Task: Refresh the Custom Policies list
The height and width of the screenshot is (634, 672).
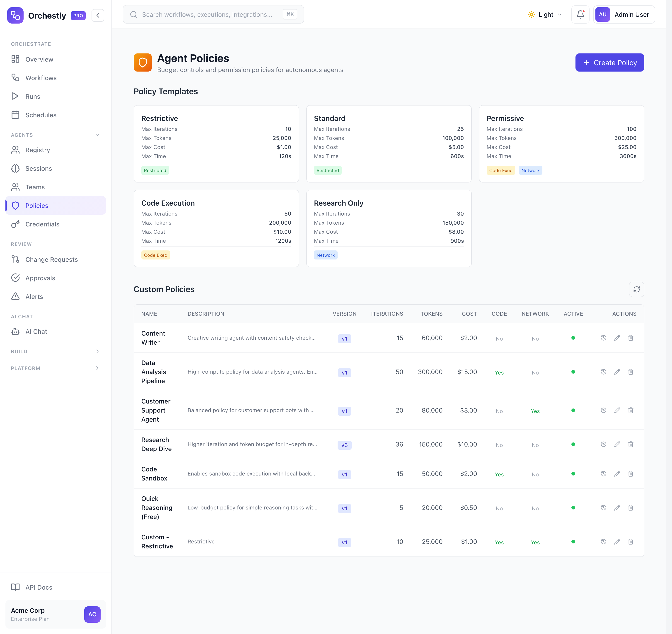Action: tap(636, 289)
